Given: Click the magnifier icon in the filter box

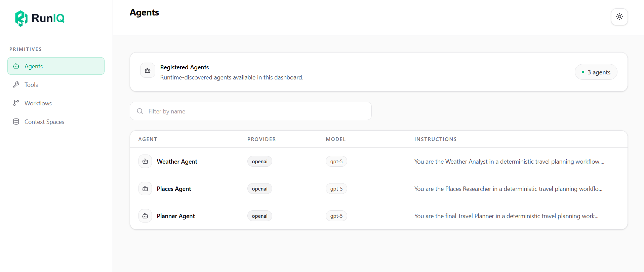Looking at the screenshot, I should pos(140,111).
